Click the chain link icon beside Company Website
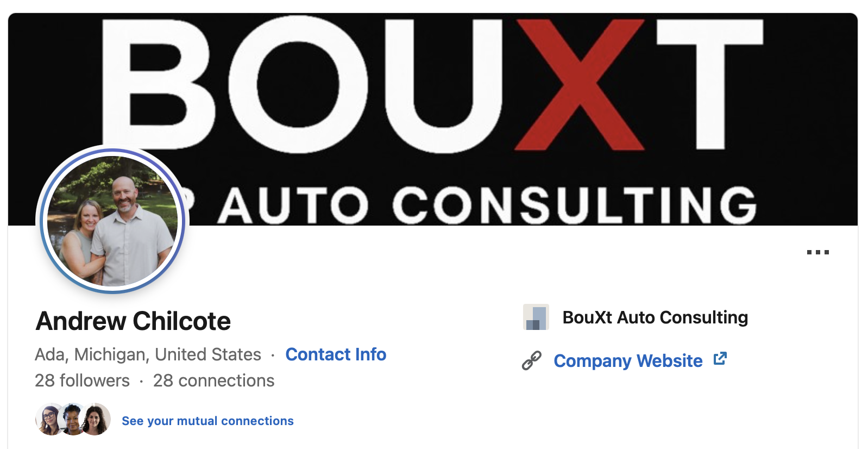The image size is (868, 449). coord(532,360)
